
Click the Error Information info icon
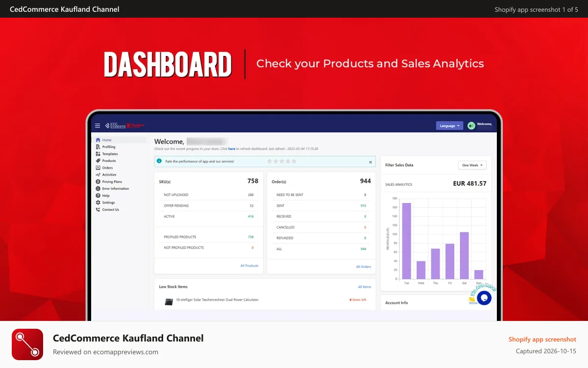tap(98, 188)
